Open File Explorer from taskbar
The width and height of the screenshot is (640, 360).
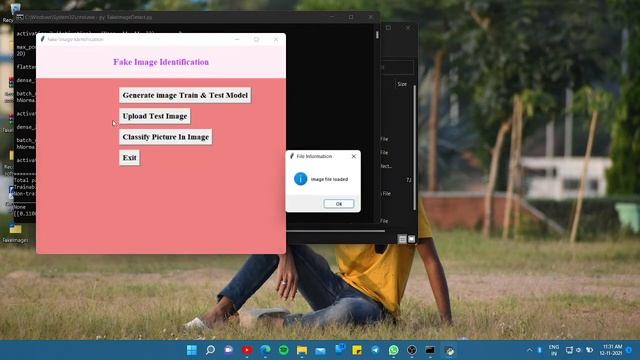click(302, 350)
